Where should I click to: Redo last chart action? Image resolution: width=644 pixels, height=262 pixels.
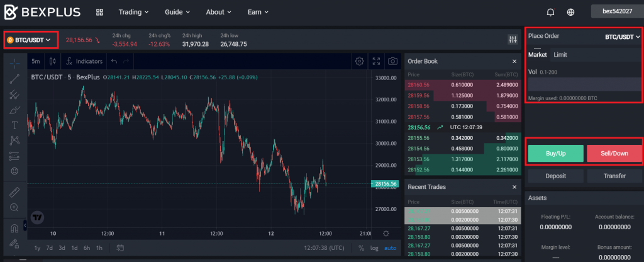(x=126, y=61)
